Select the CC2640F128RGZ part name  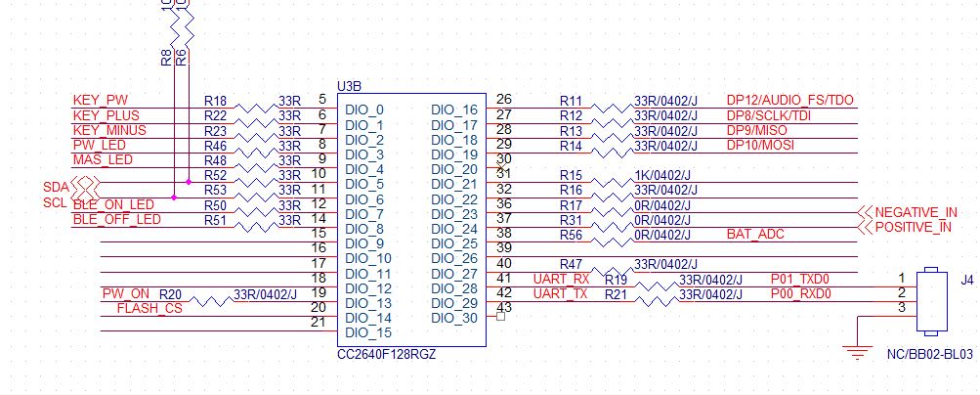point(386,354)
